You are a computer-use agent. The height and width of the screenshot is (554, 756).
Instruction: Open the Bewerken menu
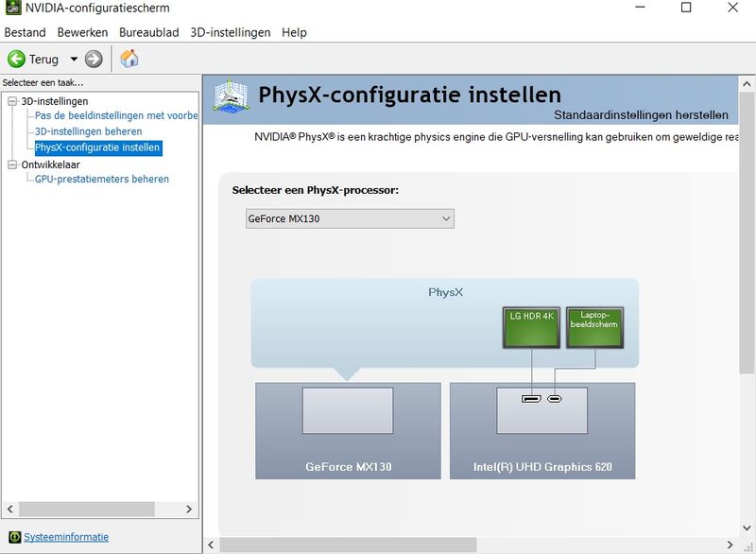click(x=82, y=32)
